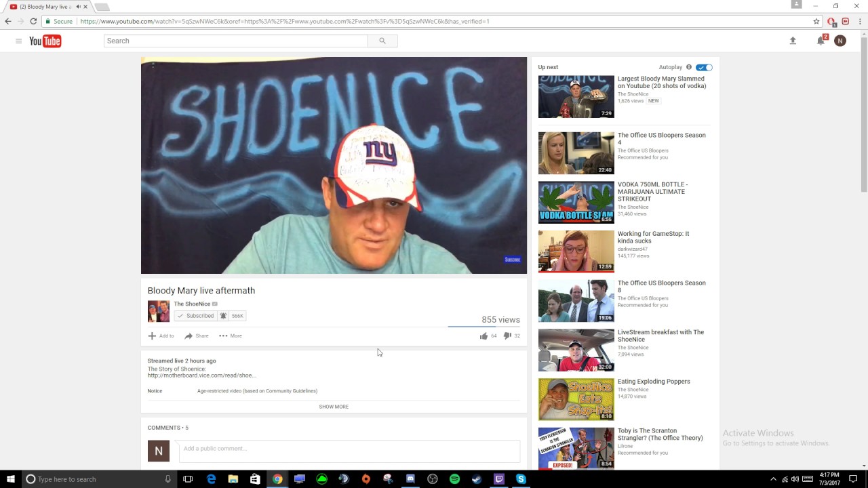Click the Subscribed button
Screen dimensions: 868x488
coord(195,316)
